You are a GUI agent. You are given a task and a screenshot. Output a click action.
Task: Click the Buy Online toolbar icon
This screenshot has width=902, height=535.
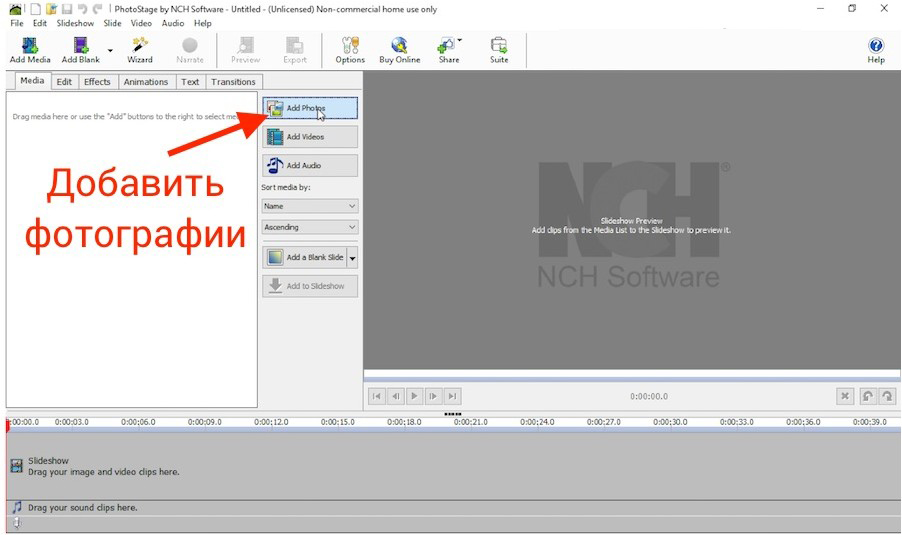[399, 49]
